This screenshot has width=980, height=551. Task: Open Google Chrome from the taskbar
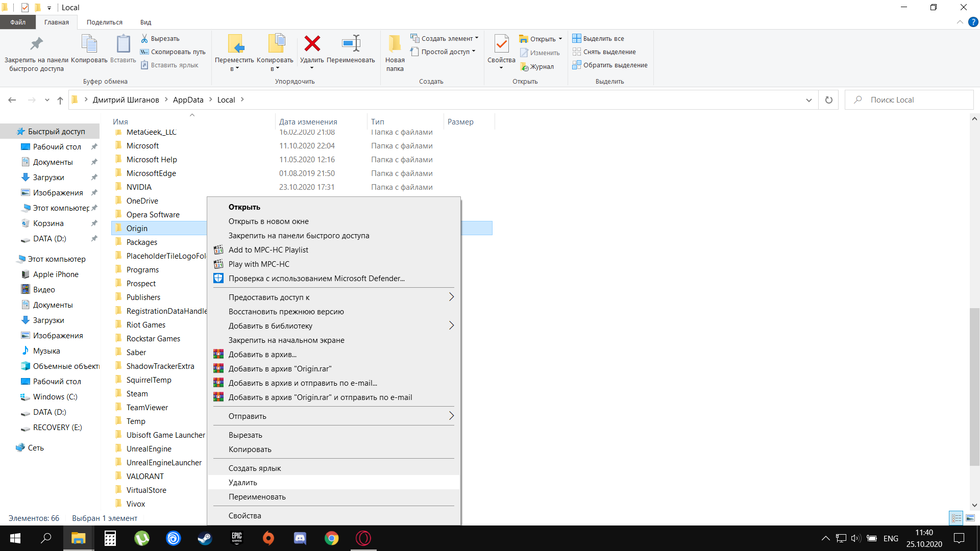(332, 538)
